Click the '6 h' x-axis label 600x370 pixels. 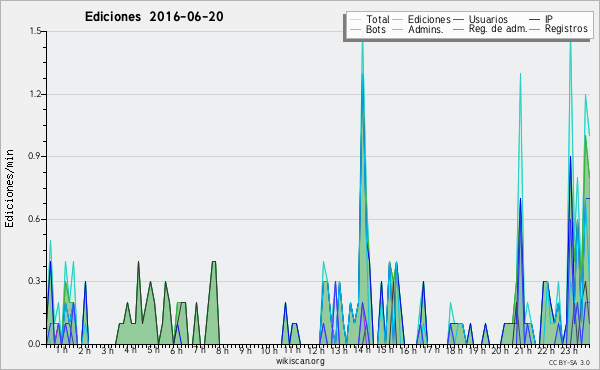pos(176,350)
